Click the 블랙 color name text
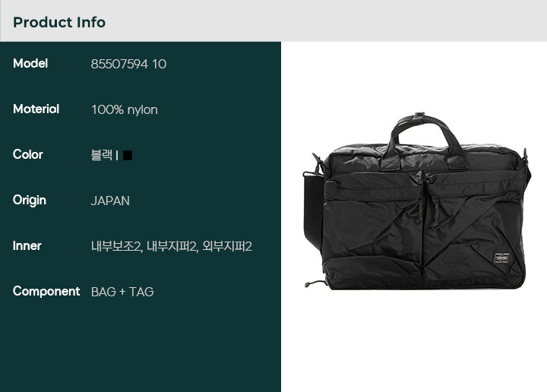Viewport: 547px width, 392px height. coord(102,155)
